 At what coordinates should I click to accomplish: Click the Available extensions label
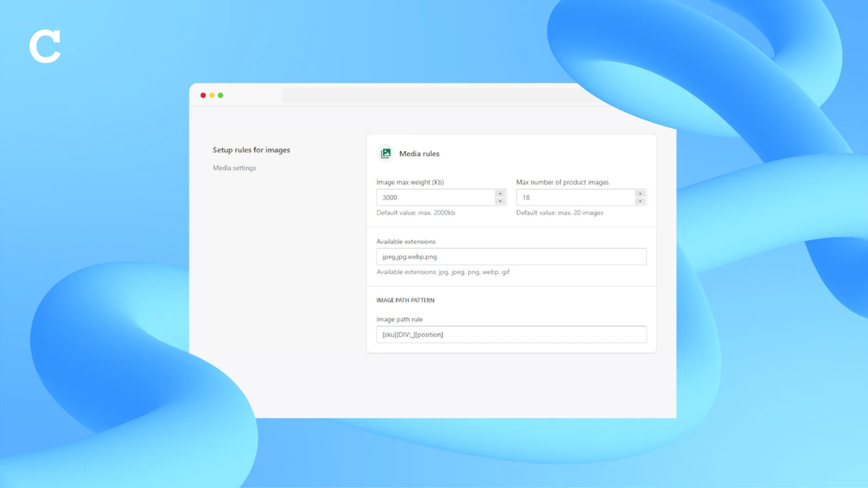pyautogui.click(x=406, y=242)
